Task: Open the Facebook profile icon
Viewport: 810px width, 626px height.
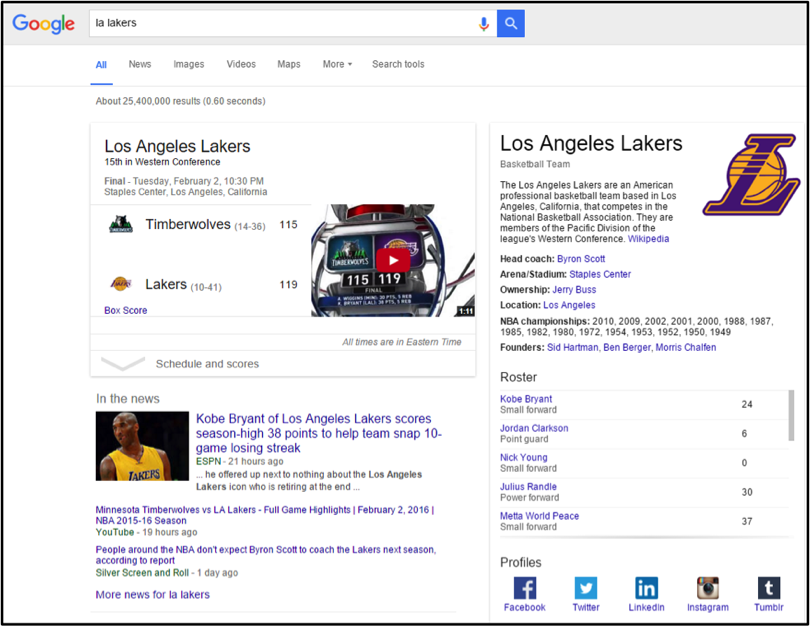Action: 525,588
